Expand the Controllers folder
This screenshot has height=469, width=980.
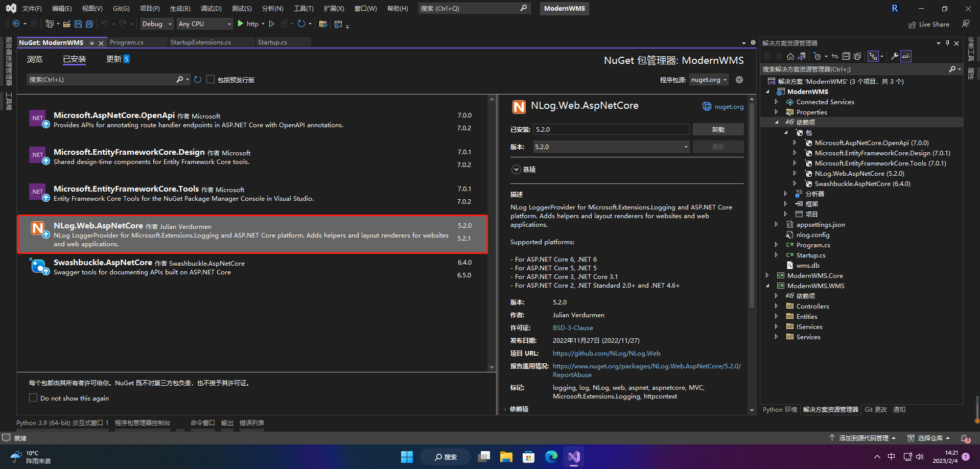click(x=777, y=307)
